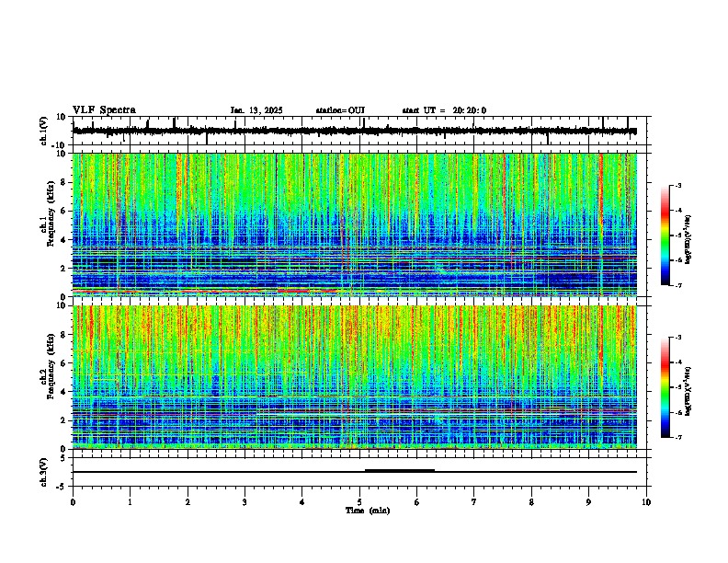The image size is (728, 563).
Task: Click the ch.3(V) axis label
Action: coord(43,472)
